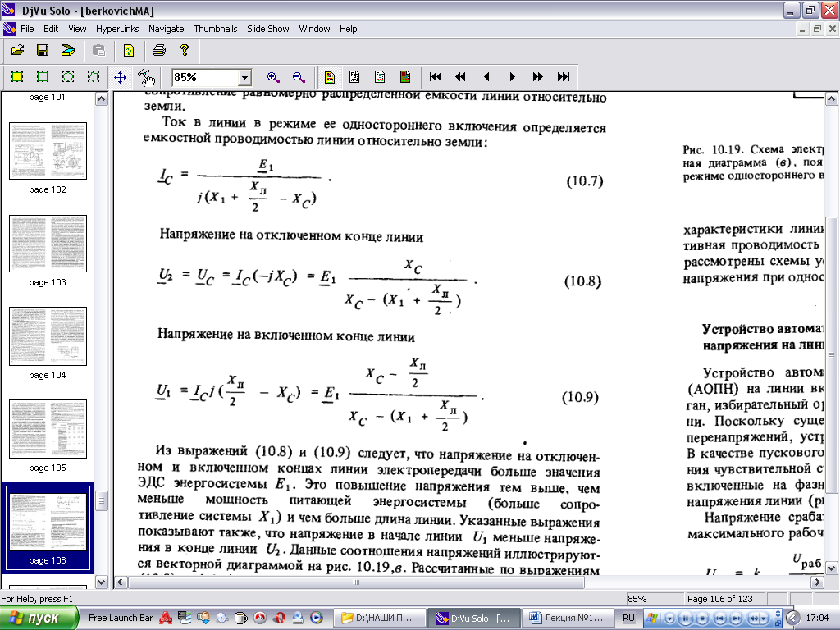Expand hidden tray icons with the chevron
The height and width of the screenshot is (630, 840).
(x=792, y=619)
